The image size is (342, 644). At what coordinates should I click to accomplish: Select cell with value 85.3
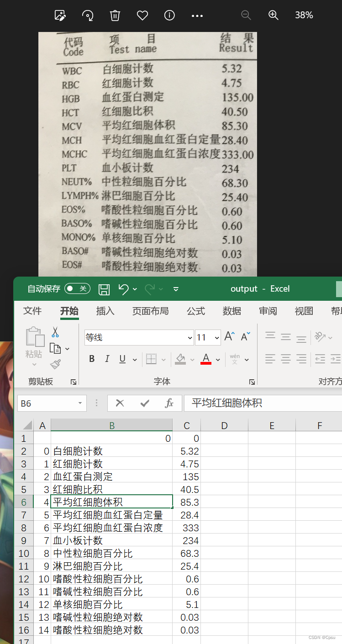186,502
